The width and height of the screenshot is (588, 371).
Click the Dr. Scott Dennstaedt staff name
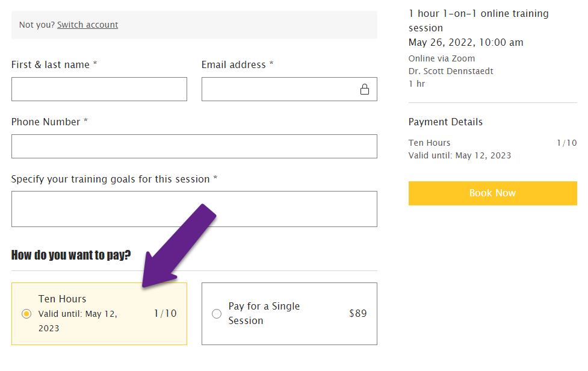450,71
